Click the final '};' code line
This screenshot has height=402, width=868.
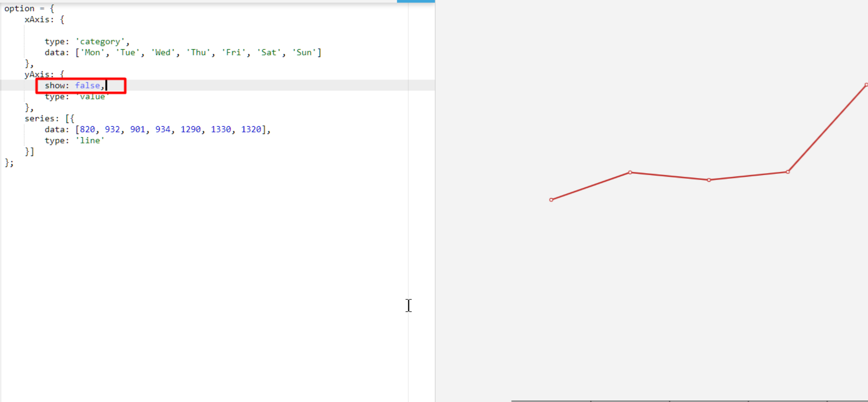[x=9, y=163]
